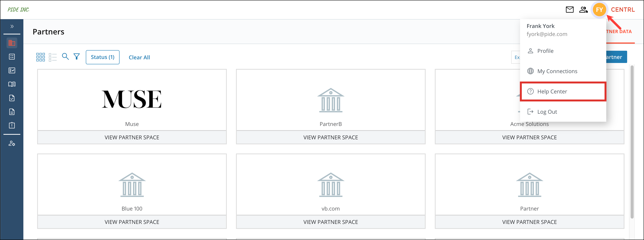
Task: Open partners building icon in sidebar
Action: click(12, 43)
